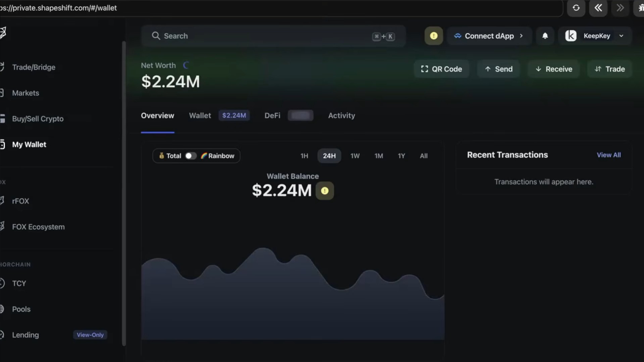Click the ShapeShift fox logo

3,33
